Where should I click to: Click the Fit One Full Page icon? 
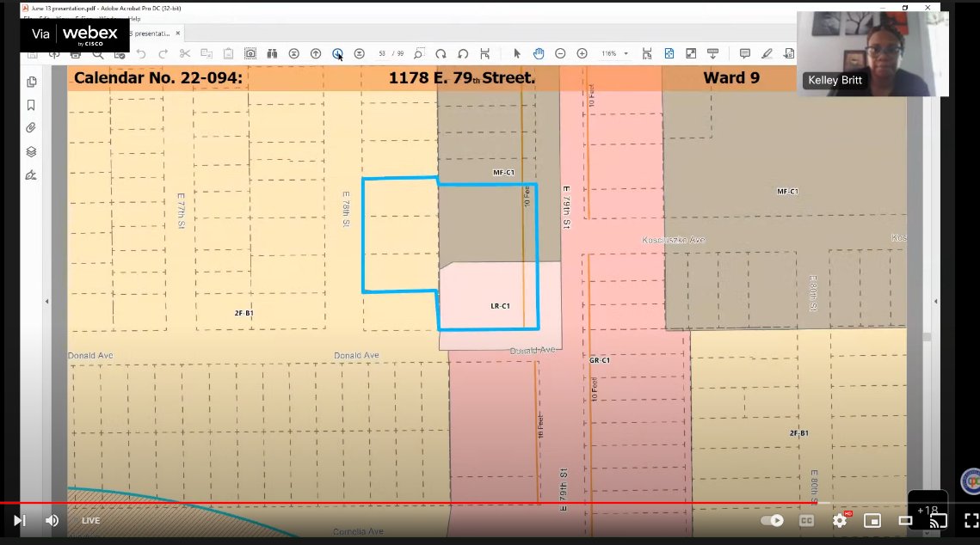pyautogui.click(x=669, y=53)
